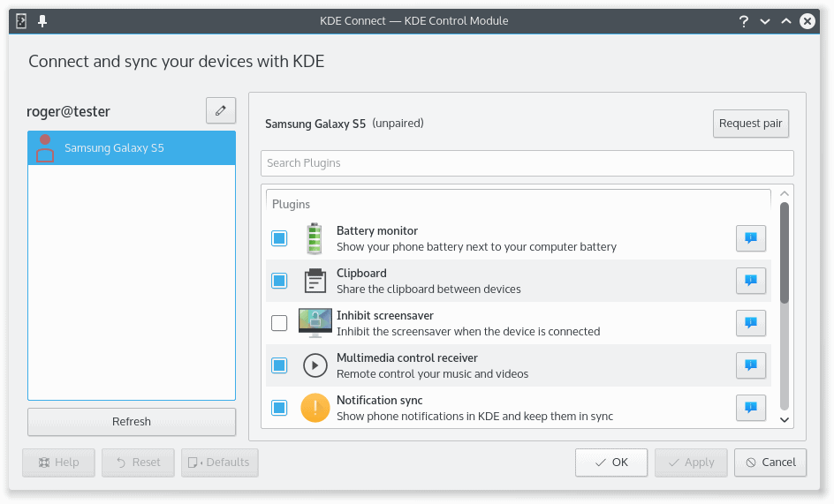Toggle the Notification sync checkbox

279,408
